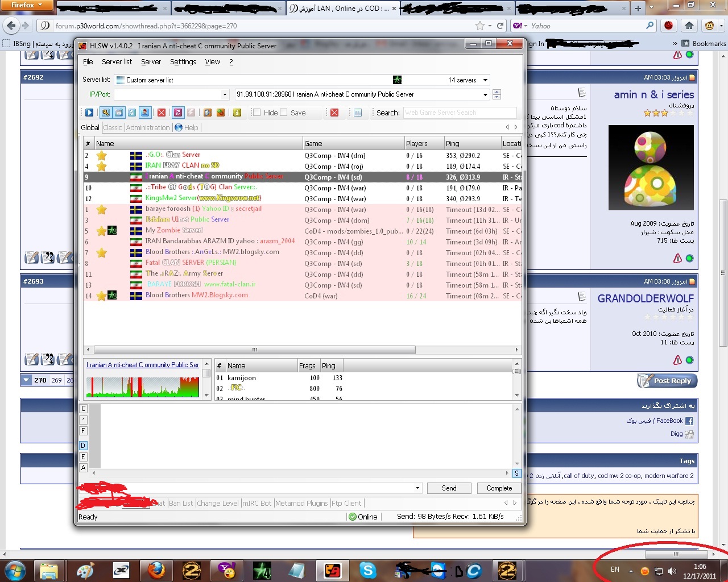Open the Help tab
Screen dimensions: 728x582
click(187, 127)
